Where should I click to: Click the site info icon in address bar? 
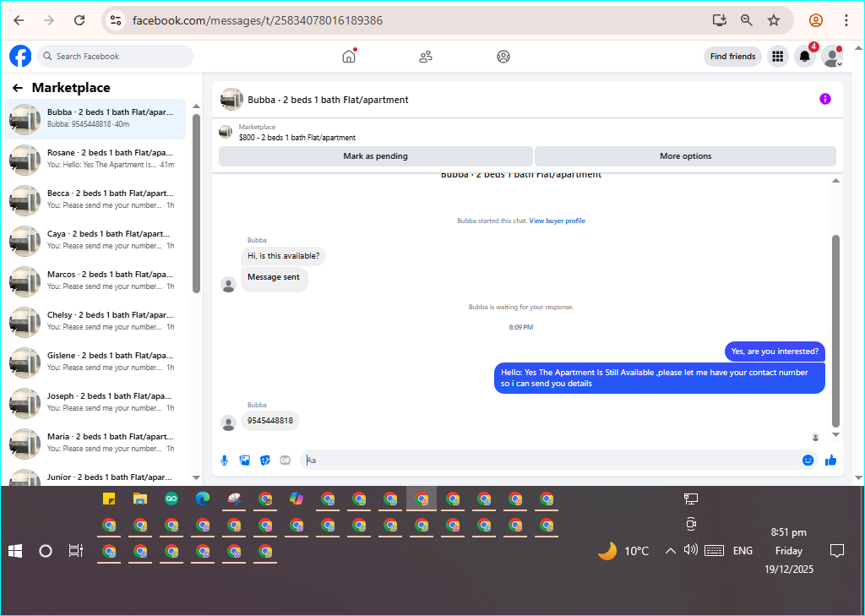click(x=116, y=20)
